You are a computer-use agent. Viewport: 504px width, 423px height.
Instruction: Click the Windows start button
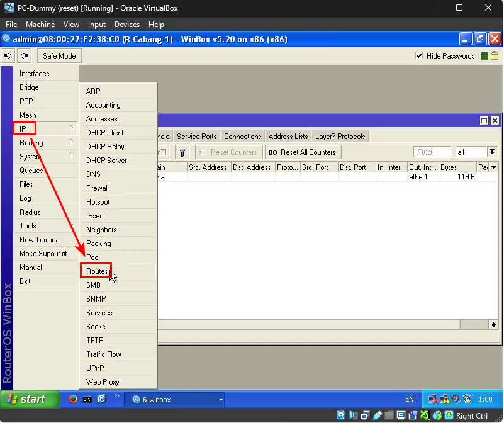coord(30,399)
